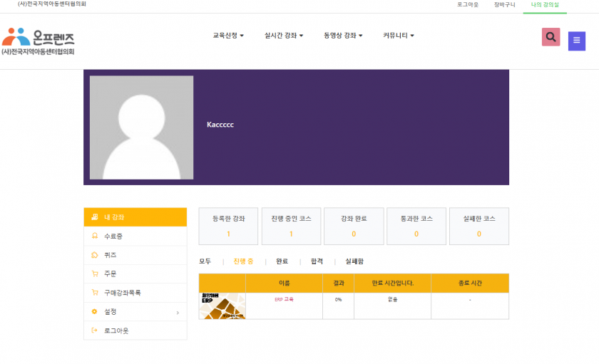Click the profile avatar placeholder image
Image resolution: width=599 pixels, height=364 pixels.
coord(141,128)
